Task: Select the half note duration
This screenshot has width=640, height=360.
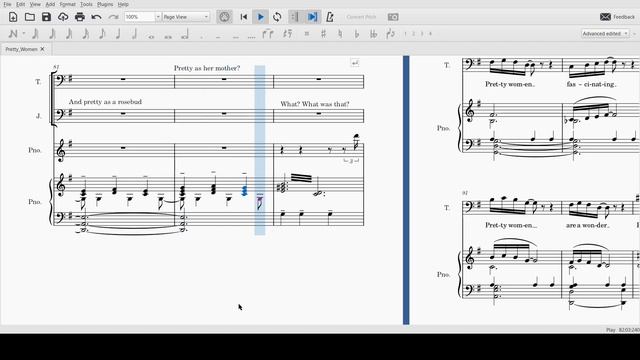Action: [134, 33]
